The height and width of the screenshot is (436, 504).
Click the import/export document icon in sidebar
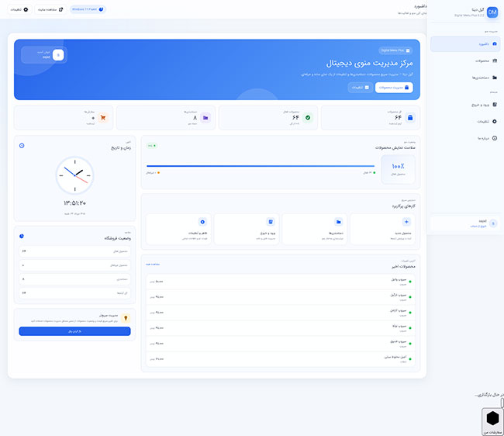[x=495, y=105]
